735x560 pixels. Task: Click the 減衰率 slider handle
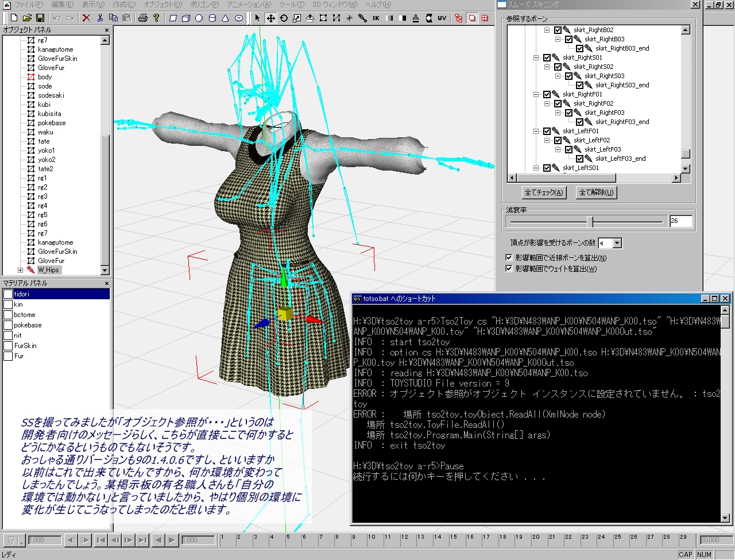tap(590, 221)
